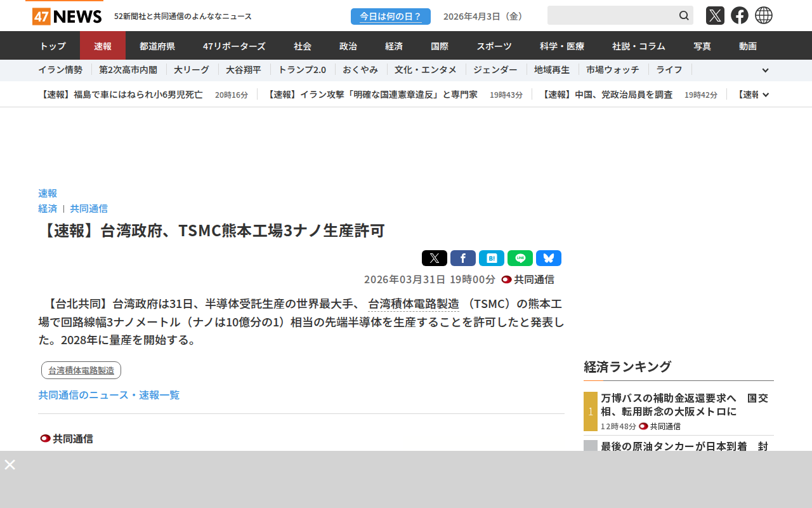Click the 台湾積体電路製造 tag pill

tap(81, 370)
